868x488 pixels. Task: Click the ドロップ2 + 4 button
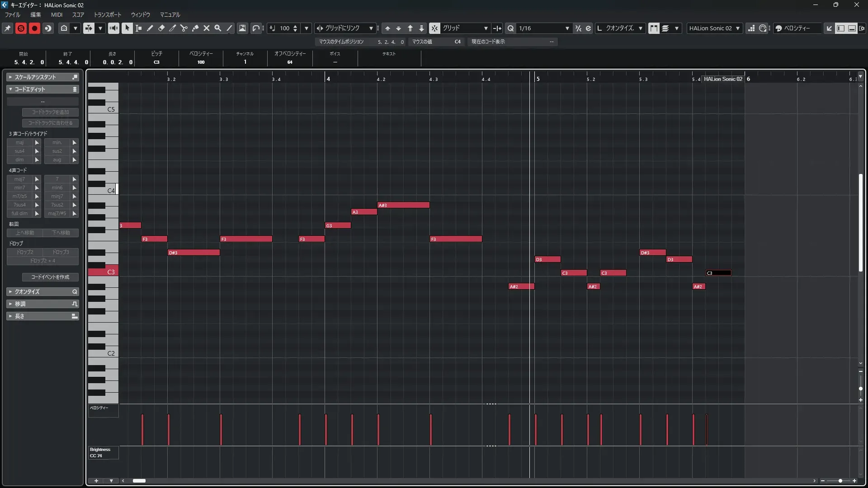[42, 261]
